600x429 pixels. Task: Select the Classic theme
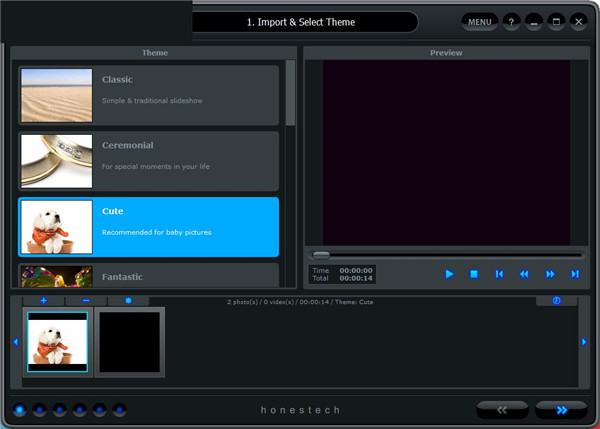coord(149,95)
